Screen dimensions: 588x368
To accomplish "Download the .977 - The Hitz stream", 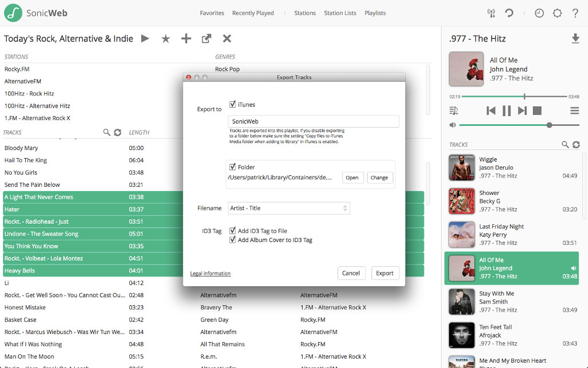I will tap(576, 39).
